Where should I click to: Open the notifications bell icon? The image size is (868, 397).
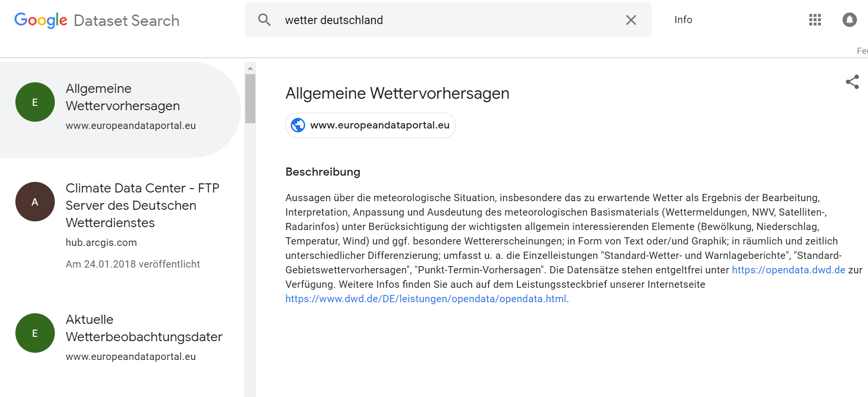click(850, 20)
